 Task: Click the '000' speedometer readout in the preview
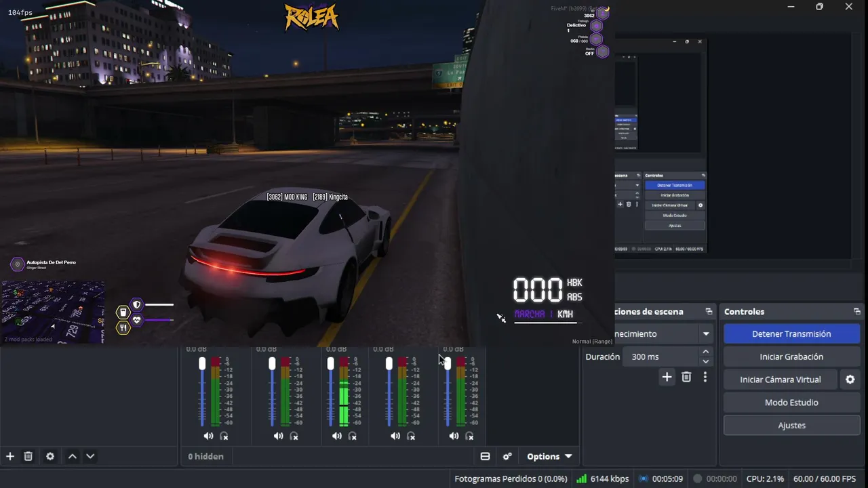(x=538, y=290)
